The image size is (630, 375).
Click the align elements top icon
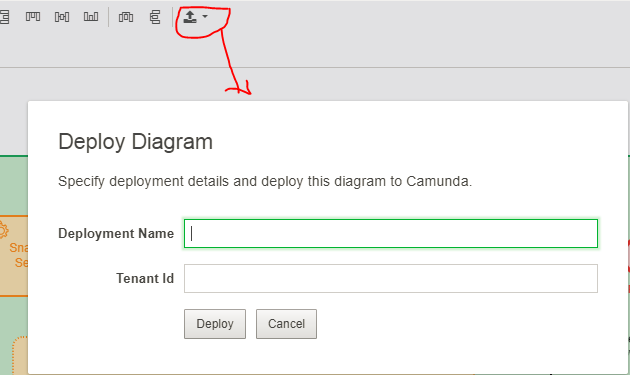33,16
